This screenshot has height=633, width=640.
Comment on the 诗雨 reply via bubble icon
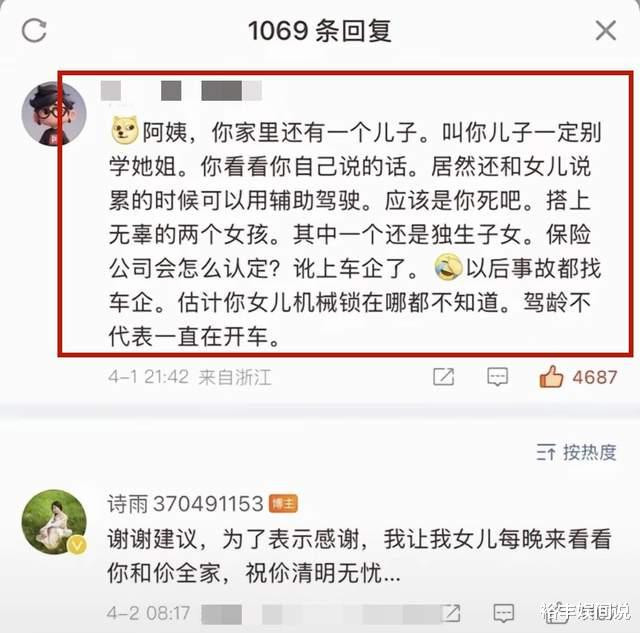pos(504,612)
